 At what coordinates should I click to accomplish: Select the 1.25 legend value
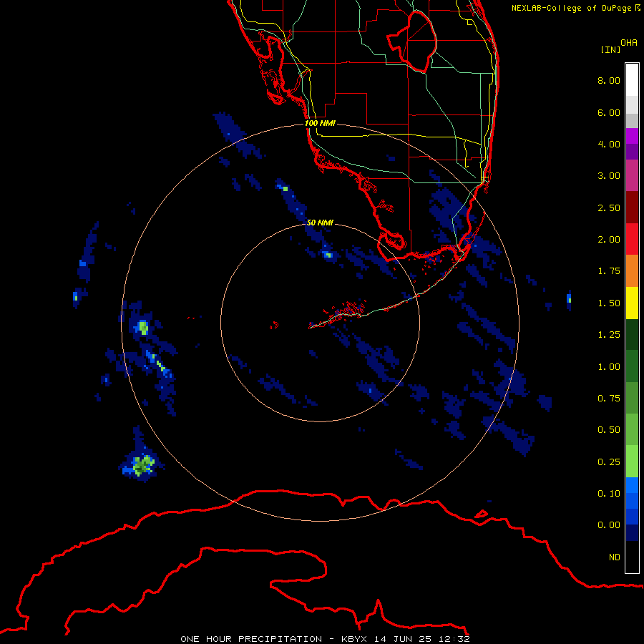tap(609, 335)
